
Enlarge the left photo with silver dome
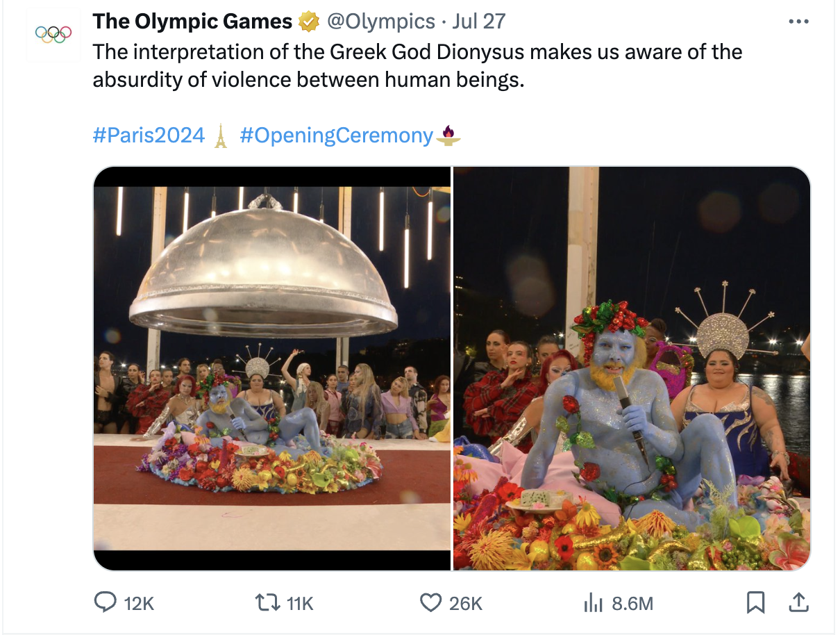[272, 368]
